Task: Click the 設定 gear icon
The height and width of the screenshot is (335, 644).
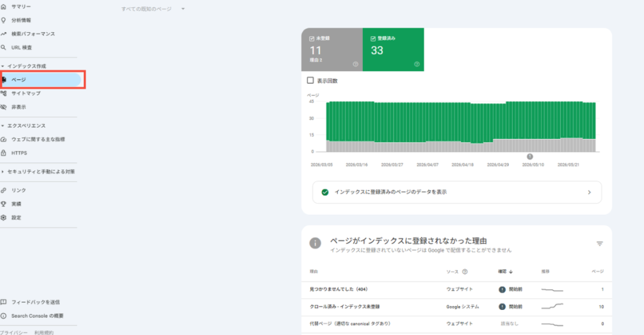Action: click(3, 217)
